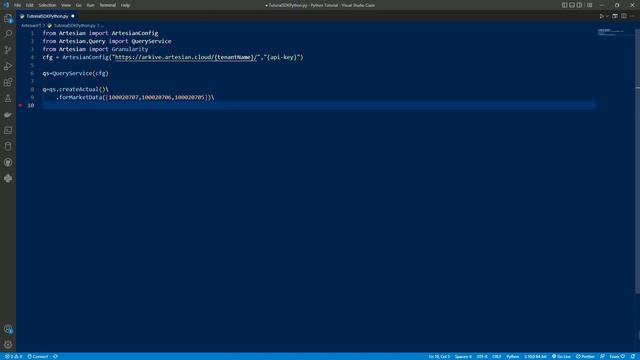Open the Source Control view
The width and height of the screenshot is (640, 360).
click(x=8, y=50)
